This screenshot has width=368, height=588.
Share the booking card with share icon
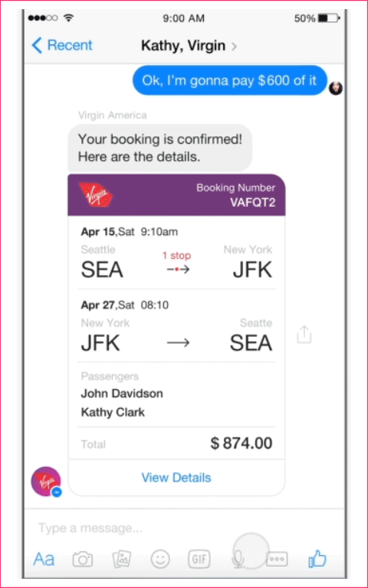pyautogui.click(x=304, y=334)
